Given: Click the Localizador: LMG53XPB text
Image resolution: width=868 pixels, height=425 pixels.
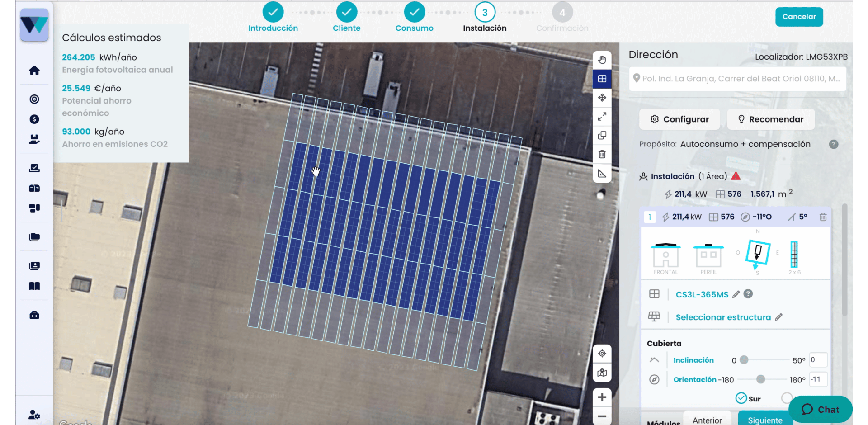Looking at the screenshot, I should tap(801, 57).
